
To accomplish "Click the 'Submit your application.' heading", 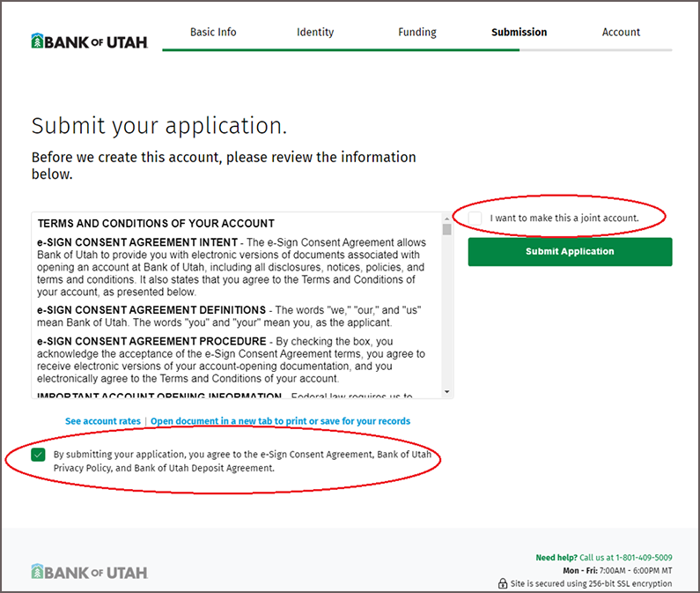I will click(x=158, y=126).
